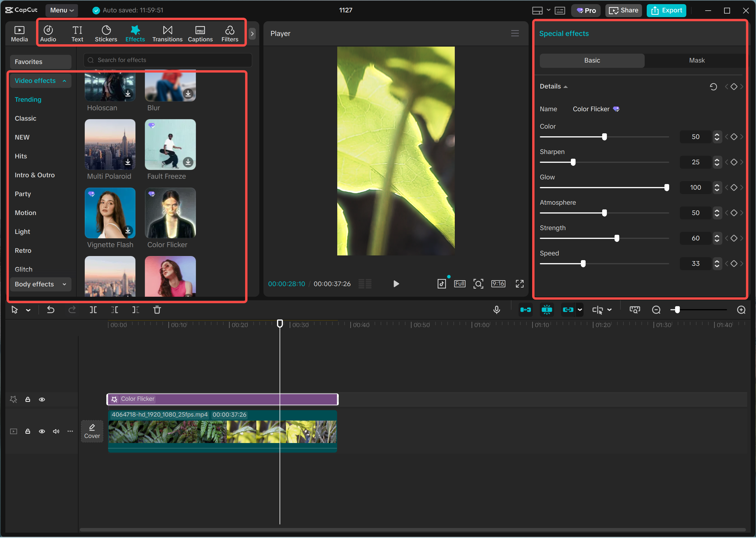Screen dimensions: 756x538
Task: Click the reset details icon
Action: tap(713, 87)
